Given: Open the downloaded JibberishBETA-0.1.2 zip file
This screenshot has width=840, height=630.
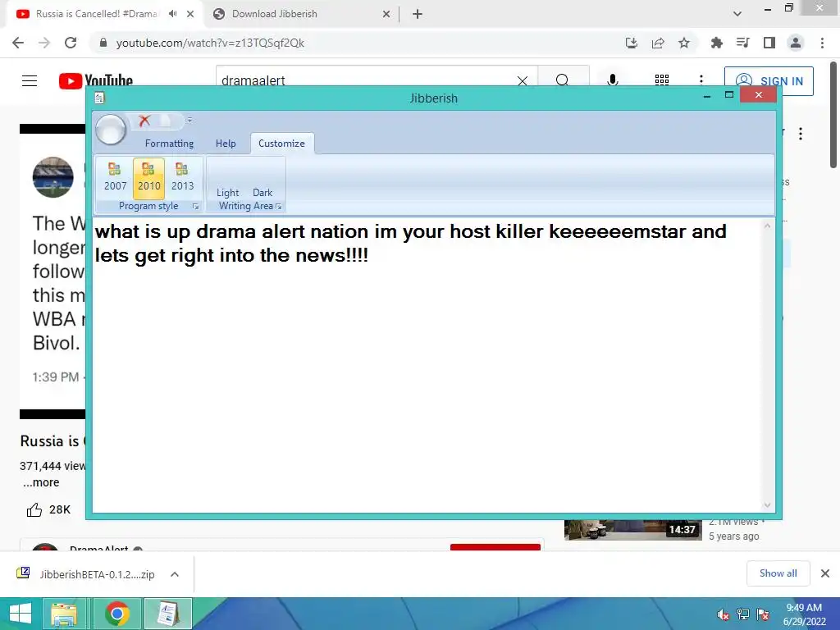Looking at the screenshot, I should 85,574.
